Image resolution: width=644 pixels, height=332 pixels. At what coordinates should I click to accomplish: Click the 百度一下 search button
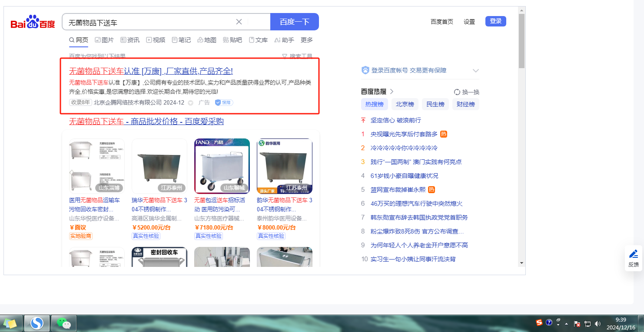pos(295,22)
